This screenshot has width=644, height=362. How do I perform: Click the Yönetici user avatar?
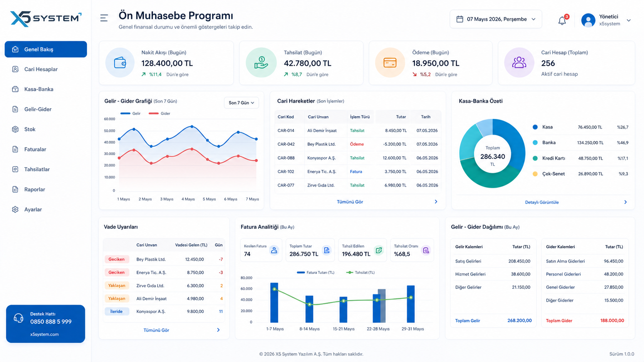pyautogui.click(x=588, y=20)
